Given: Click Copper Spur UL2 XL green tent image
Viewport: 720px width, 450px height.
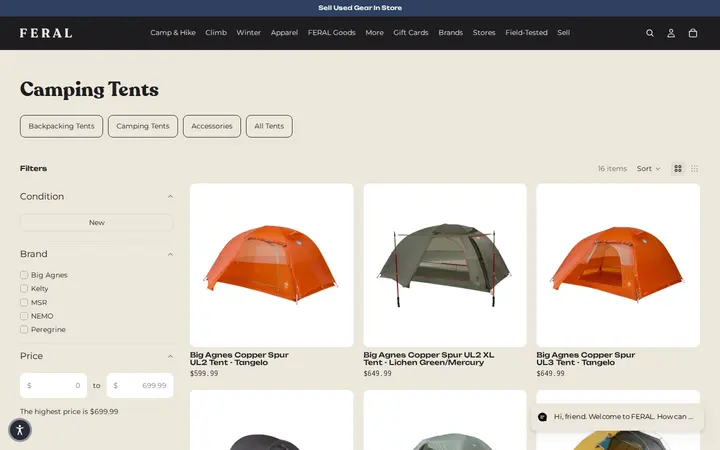Looking at the screenshot, I should (x=445, y=265).
